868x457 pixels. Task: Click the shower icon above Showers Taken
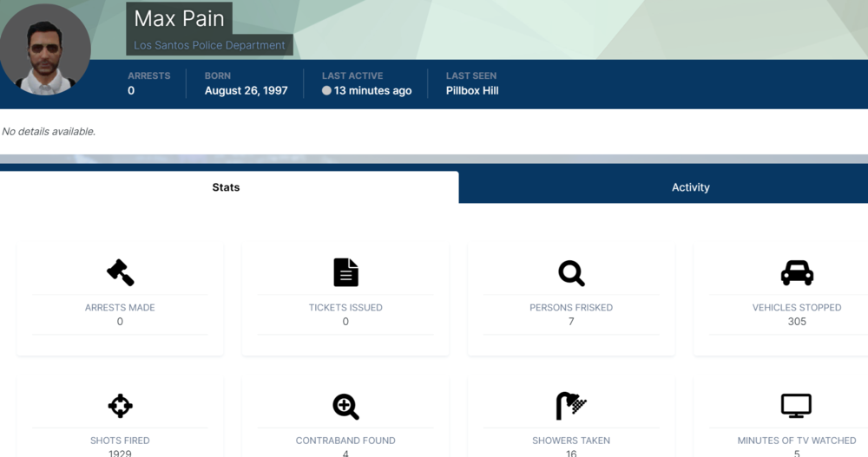coord(571,406)
